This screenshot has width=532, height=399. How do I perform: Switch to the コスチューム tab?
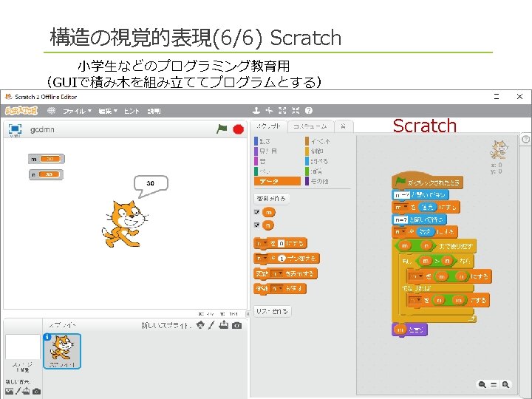click(310, 126)
